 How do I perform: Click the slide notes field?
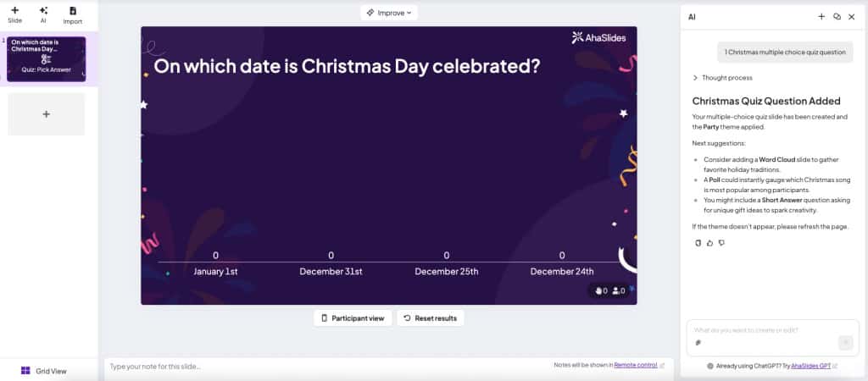coord(322,367)
